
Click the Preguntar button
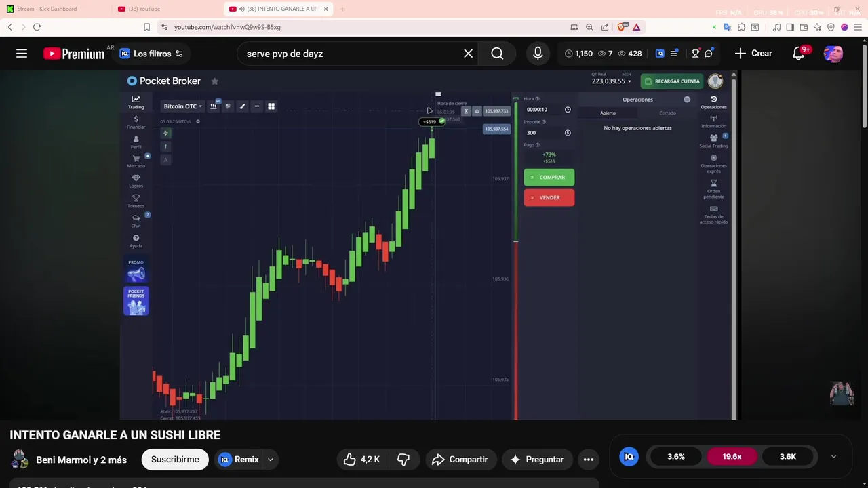pos(537,460)
